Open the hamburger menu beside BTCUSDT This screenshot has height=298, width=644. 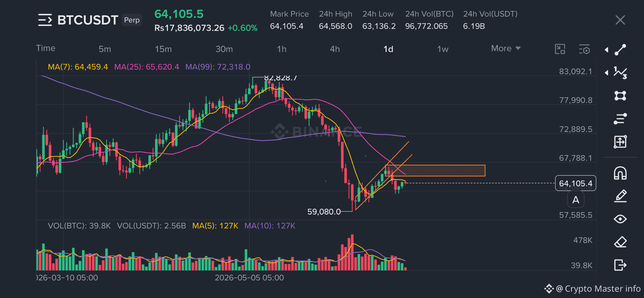[x=45, y=20]
